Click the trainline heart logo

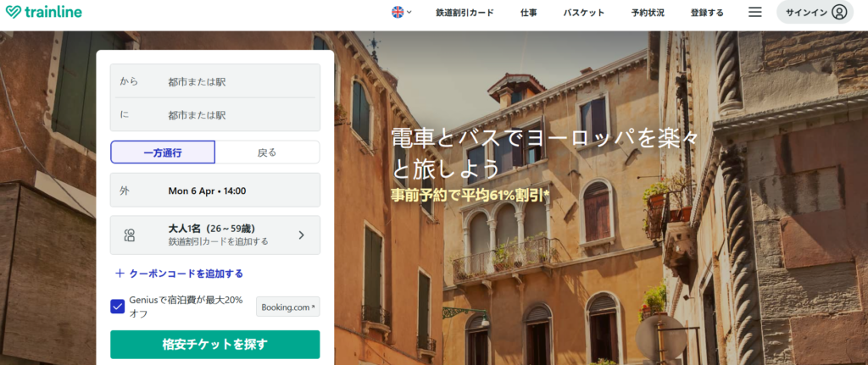(14, 12)
